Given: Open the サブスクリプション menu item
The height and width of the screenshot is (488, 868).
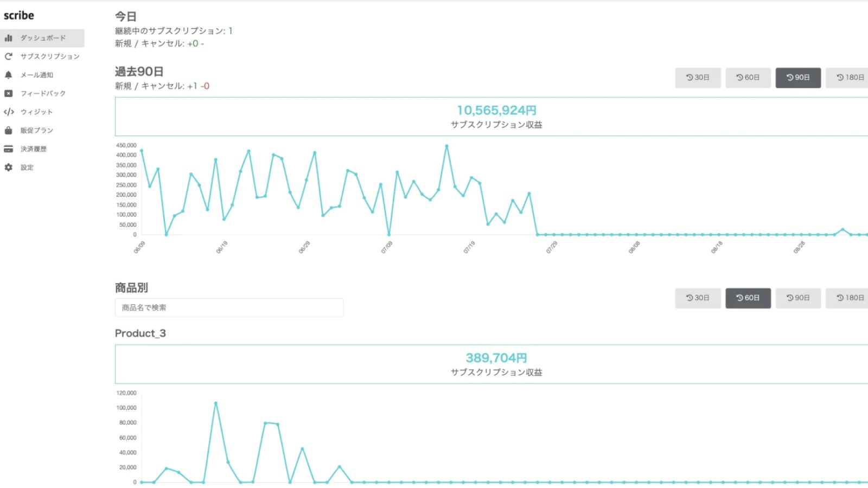Looking at the screenshot, I should [x=50, y=56].
